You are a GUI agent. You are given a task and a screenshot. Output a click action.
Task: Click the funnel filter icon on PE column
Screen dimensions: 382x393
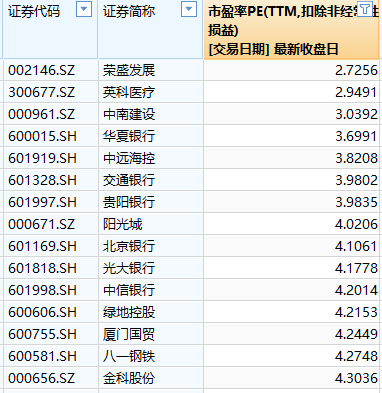pyautogui.click(x=365, y=9)
